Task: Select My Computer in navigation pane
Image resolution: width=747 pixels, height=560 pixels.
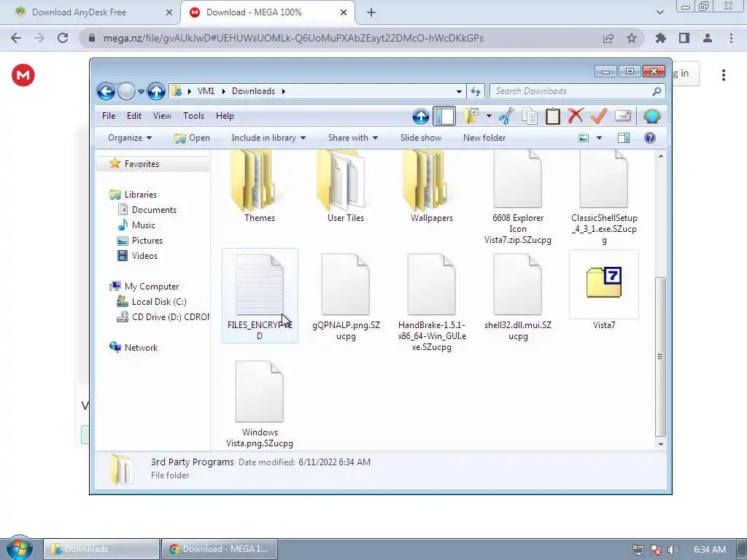Action: (x=152, y=286)
